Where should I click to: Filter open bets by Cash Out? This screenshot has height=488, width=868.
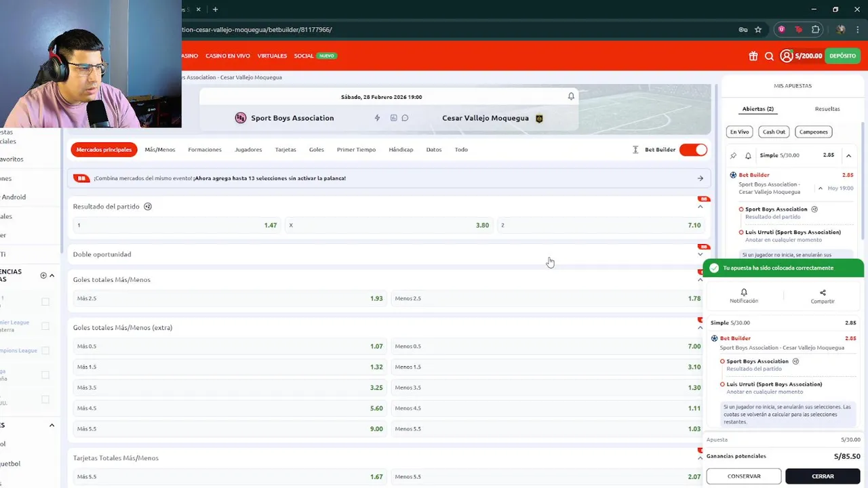point(774,132)
